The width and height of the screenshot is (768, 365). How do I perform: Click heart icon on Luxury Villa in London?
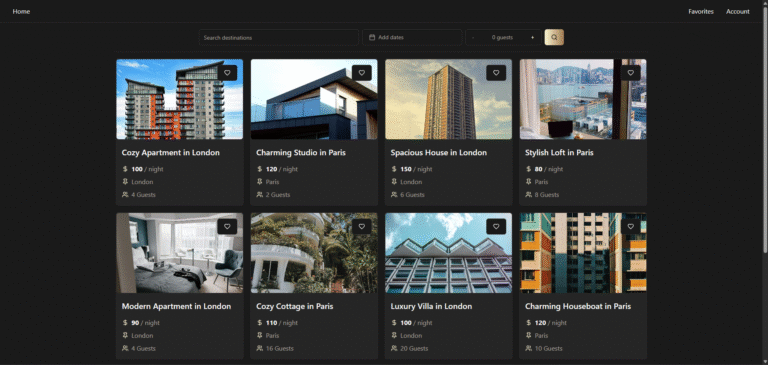pos(496,226)
